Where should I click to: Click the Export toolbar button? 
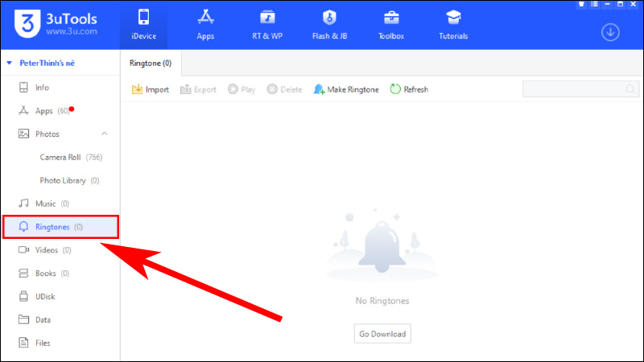[x=198, y=89]
